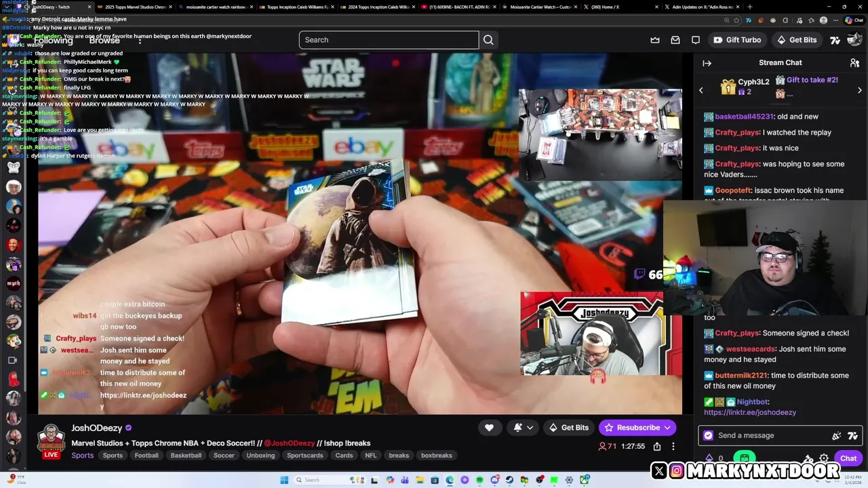Open the notifications inbox icon
The image size is (868, 488).
point(675,40)
